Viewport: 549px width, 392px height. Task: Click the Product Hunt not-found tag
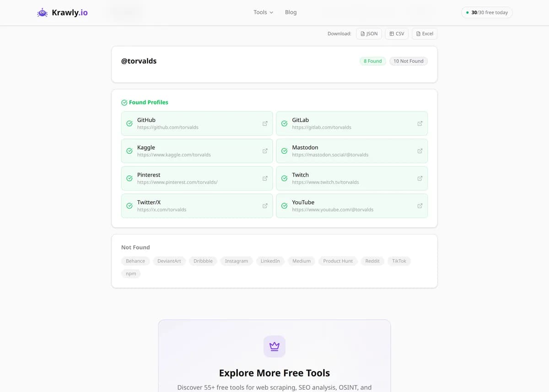tap(338, 261)
